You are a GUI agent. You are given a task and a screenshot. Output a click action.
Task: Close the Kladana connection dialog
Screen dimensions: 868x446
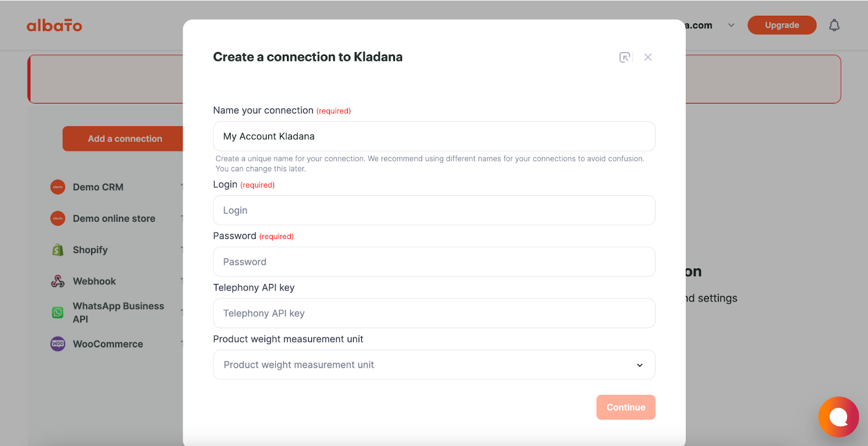click(x=648, y=57)
